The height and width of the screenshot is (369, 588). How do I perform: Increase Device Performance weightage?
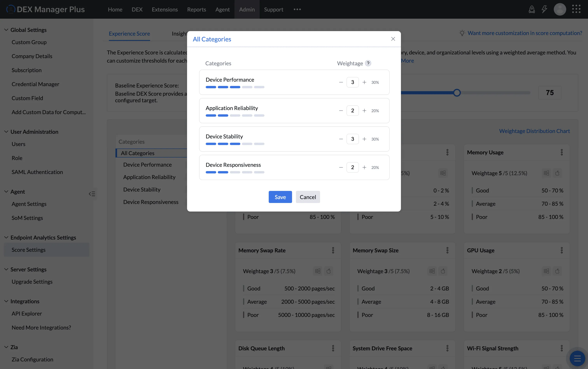click(364, 82)
